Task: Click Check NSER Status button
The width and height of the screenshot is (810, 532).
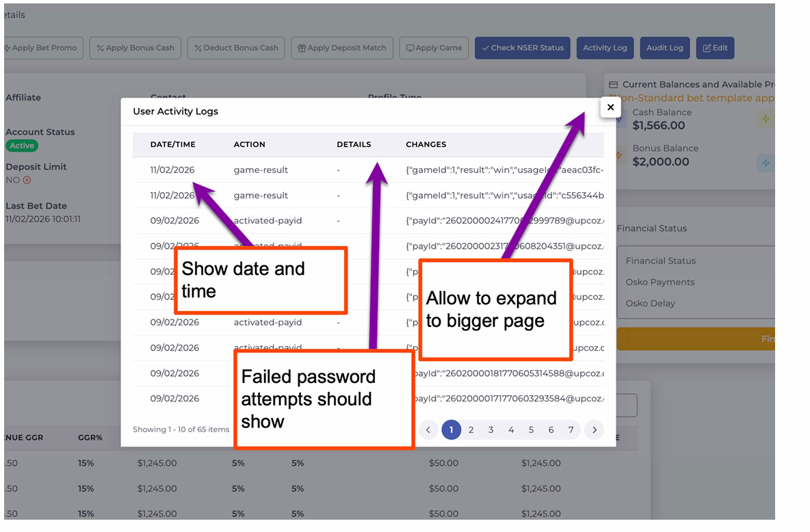Action: (522, 48)
